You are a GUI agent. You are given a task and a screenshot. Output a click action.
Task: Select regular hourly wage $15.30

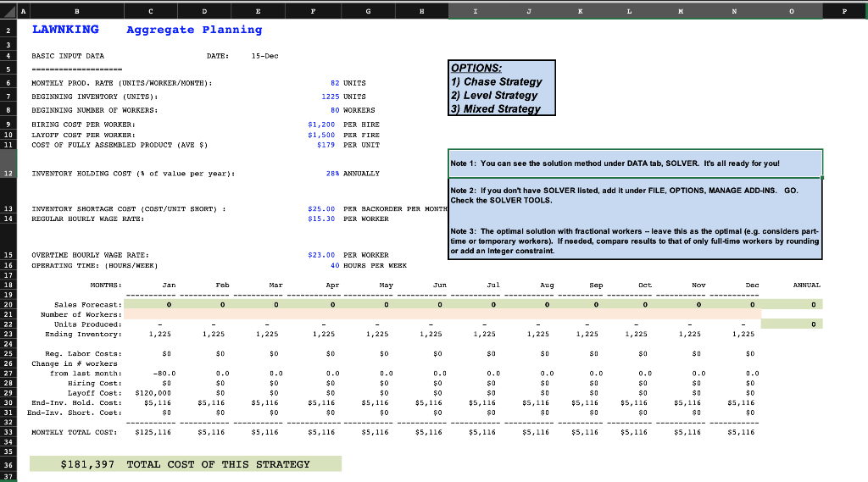pos(321,219)
